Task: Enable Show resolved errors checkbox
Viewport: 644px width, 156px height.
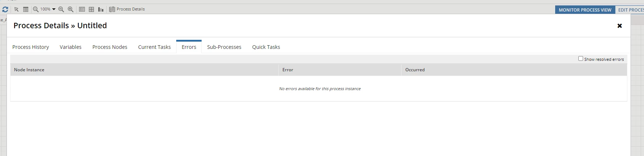Action: click(x=581, y=59)
